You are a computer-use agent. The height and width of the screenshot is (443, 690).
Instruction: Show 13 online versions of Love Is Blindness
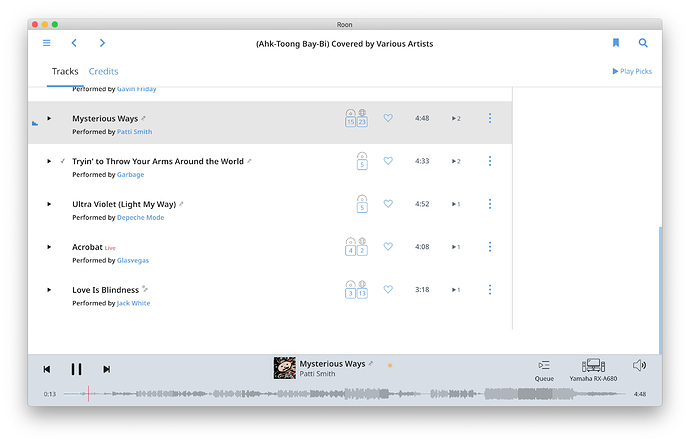click(362, 290)
